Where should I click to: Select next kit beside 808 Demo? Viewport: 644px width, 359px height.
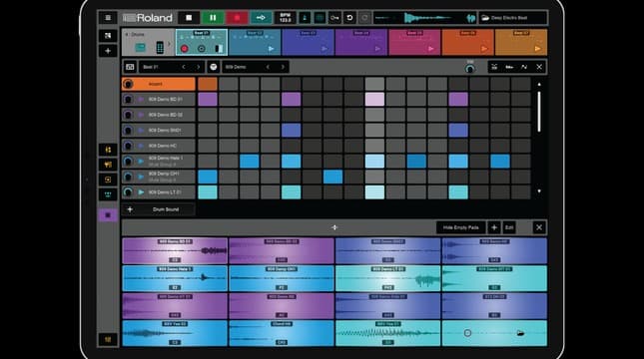(283, 67)
